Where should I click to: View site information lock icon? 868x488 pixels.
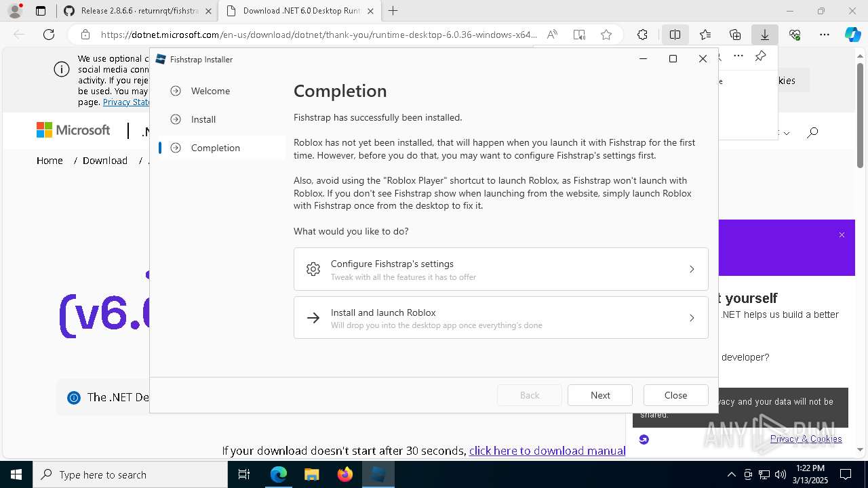(85, 35)
